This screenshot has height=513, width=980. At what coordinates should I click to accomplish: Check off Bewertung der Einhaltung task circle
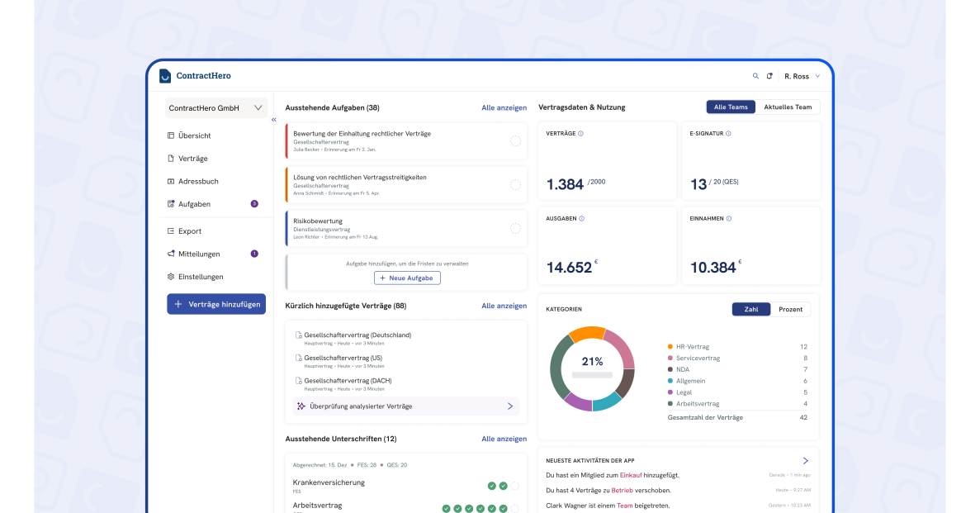point(515,141)
